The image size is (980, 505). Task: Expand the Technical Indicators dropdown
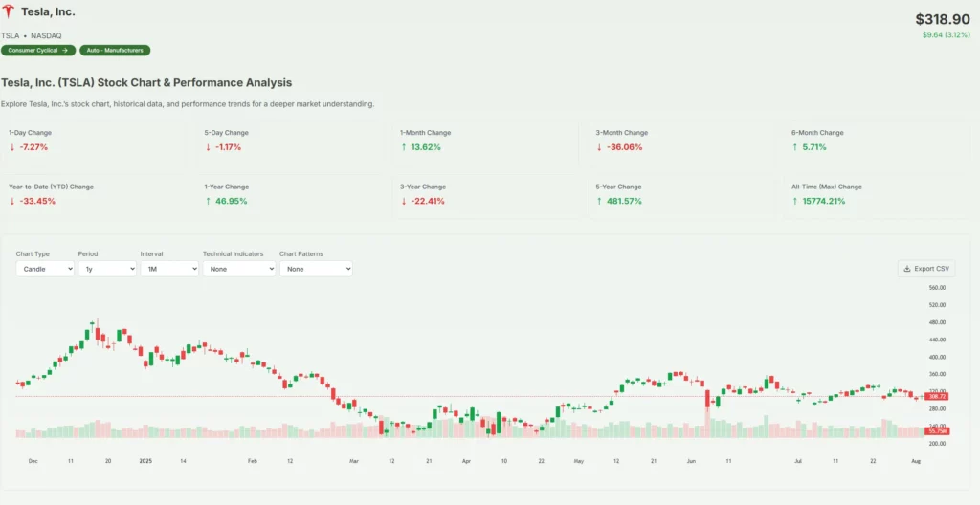tap(238, 269)
